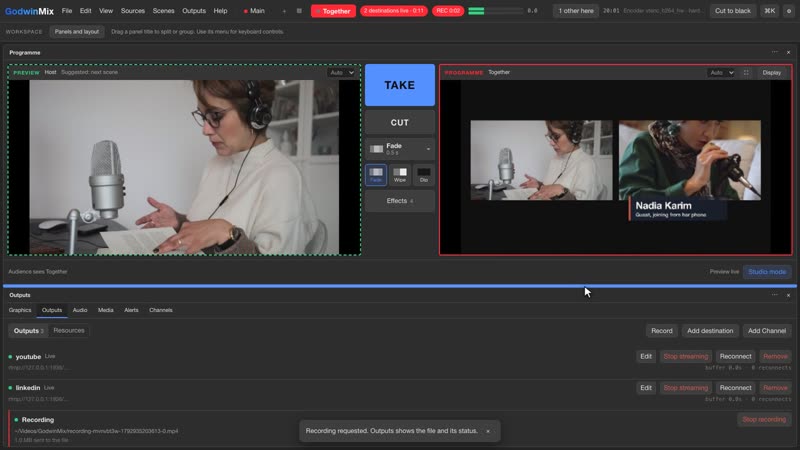The image size is (800, 450).
Task: Close the Programme panel
Action: [788, 53]
